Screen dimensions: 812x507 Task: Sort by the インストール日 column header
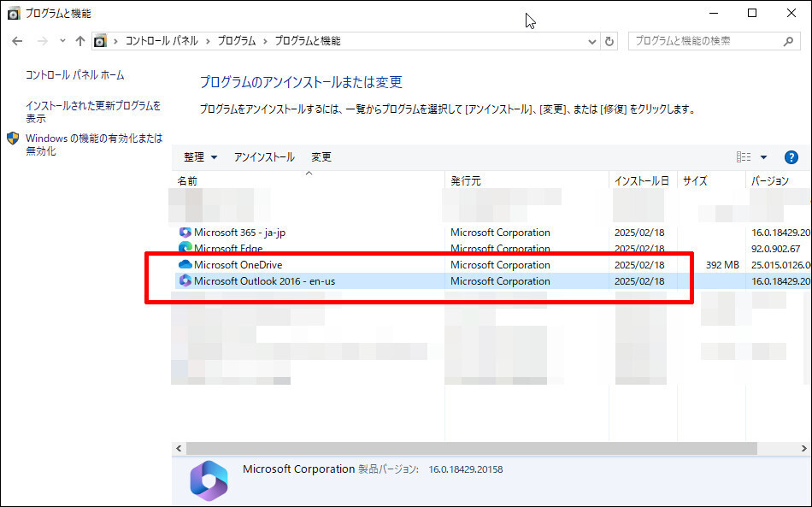pos(643,180)
